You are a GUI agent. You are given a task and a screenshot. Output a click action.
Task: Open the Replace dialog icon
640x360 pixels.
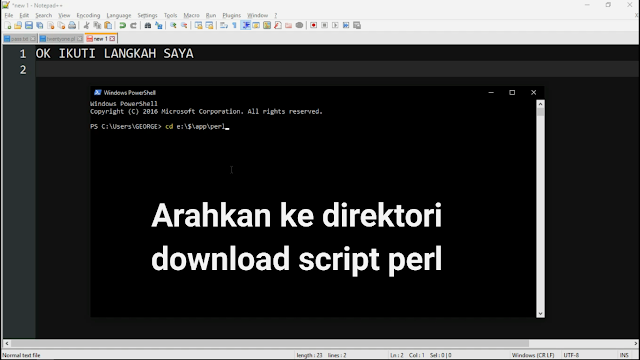click(x=159, y=25)
